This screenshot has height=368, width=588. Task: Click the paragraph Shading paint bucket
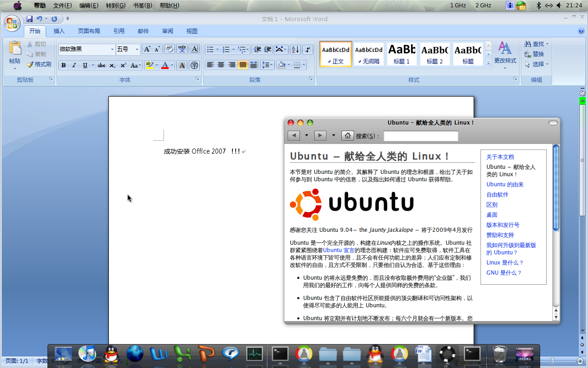click(282, 65)
